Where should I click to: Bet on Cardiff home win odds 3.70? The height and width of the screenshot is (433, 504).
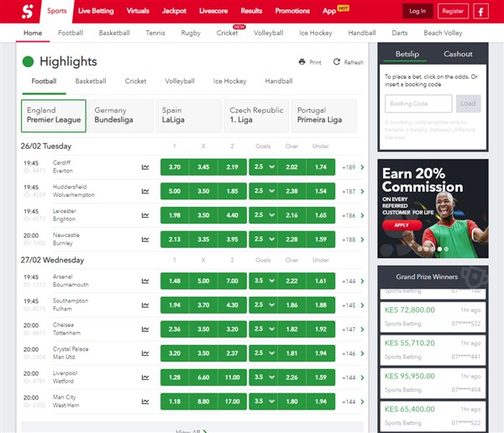tap(175, 167)
